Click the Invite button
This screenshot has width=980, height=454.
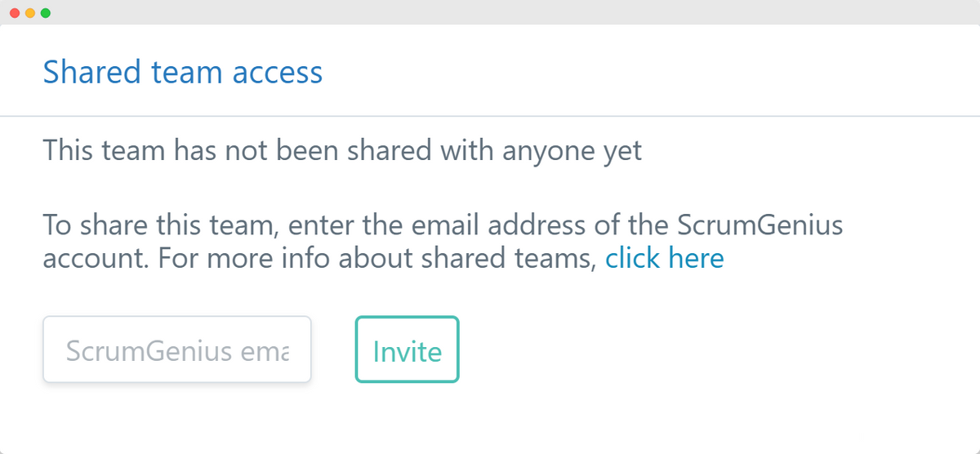click(407, 349)
